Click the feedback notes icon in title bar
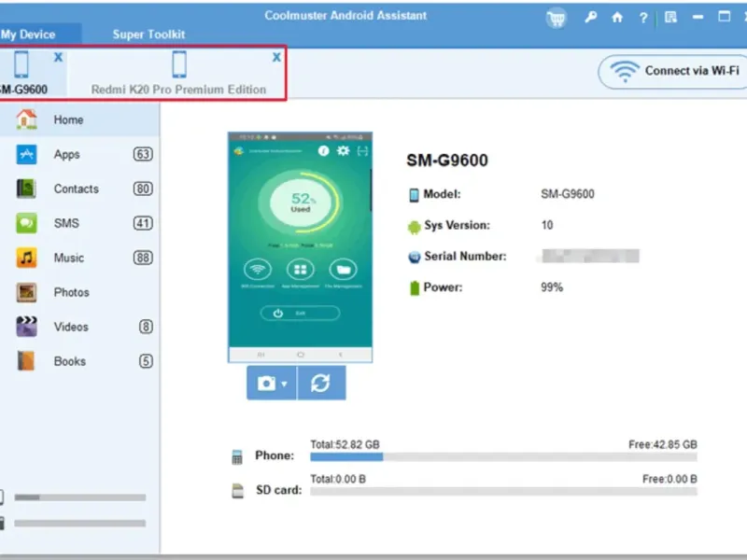 [x=670, y=18]
